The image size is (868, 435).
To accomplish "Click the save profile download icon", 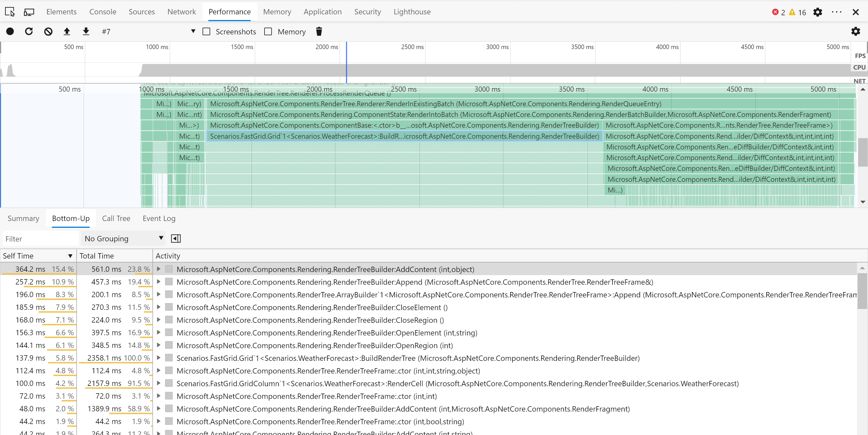I will coord(86,32).
